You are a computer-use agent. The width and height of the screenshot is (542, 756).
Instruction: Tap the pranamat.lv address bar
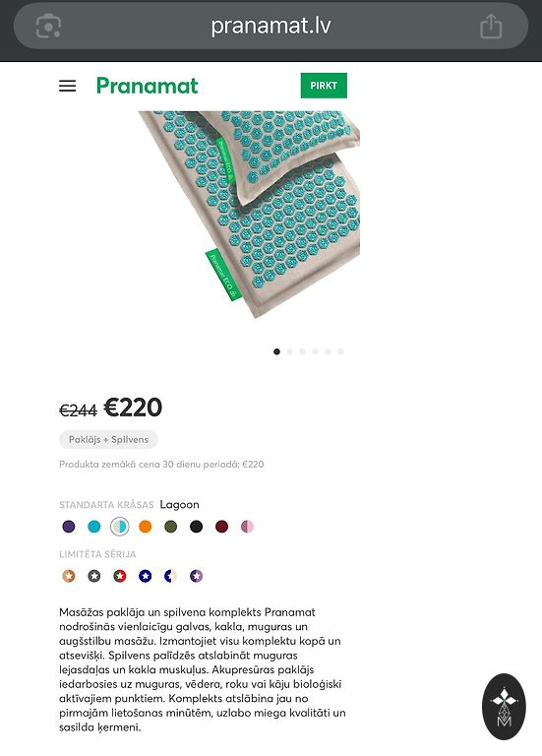click(x=271, y=26)
